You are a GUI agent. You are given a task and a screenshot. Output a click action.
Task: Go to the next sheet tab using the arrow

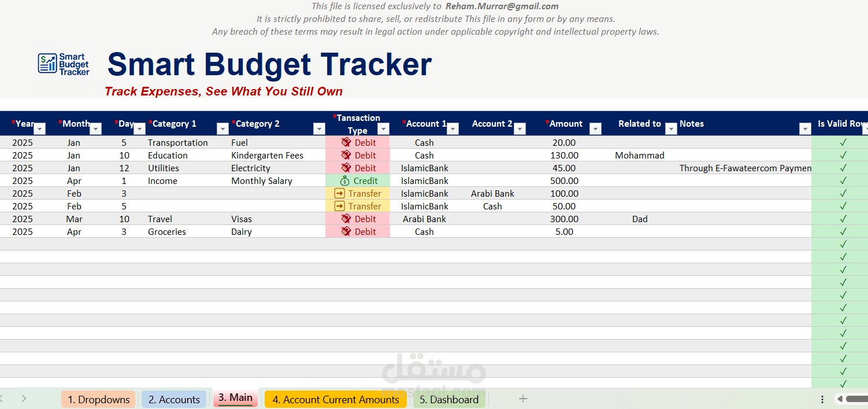pyautogui.click(x=24, y=399)
